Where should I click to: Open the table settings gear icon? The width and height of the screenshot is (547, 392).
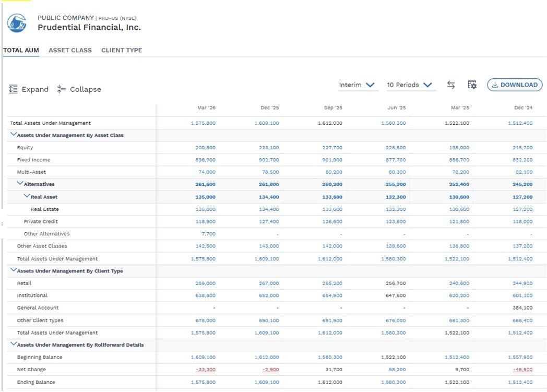click(472, 85)
